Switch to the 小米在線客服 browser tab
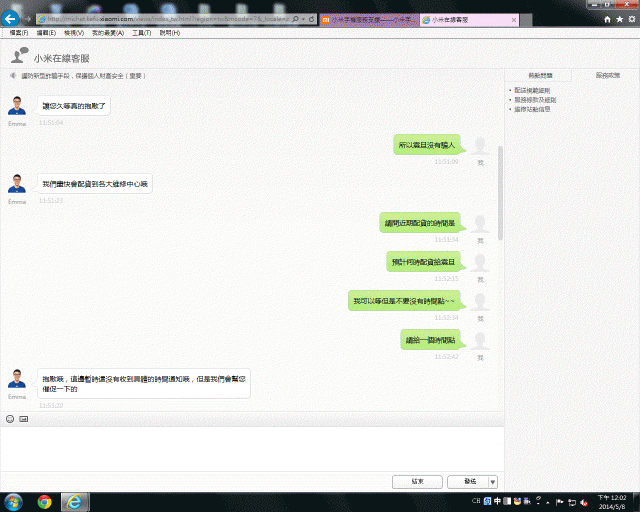Viewport: 640px width, 512px height. coord(469,20)
